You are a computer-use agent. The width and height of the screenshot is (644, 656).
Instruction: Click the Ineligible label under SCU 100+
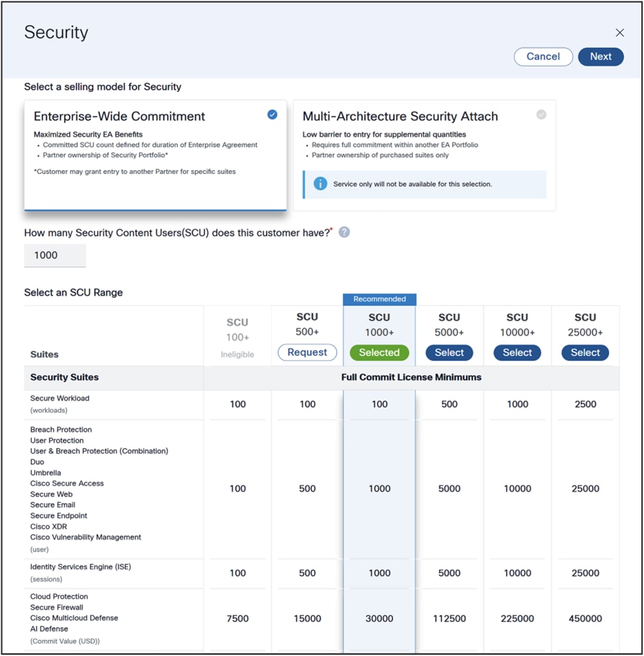[237, 355]
